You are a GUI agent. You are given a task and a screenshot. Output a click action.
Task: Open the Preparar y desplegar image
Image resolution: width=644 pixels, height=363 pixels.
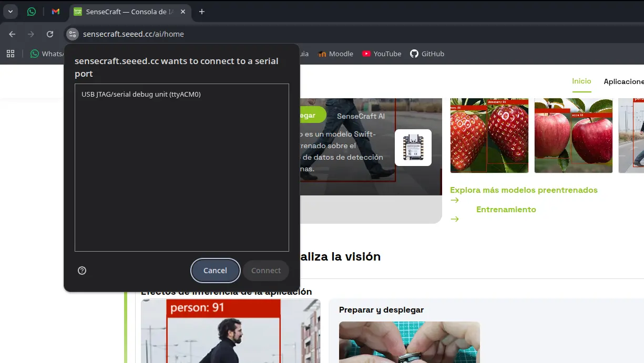[410, 342]
